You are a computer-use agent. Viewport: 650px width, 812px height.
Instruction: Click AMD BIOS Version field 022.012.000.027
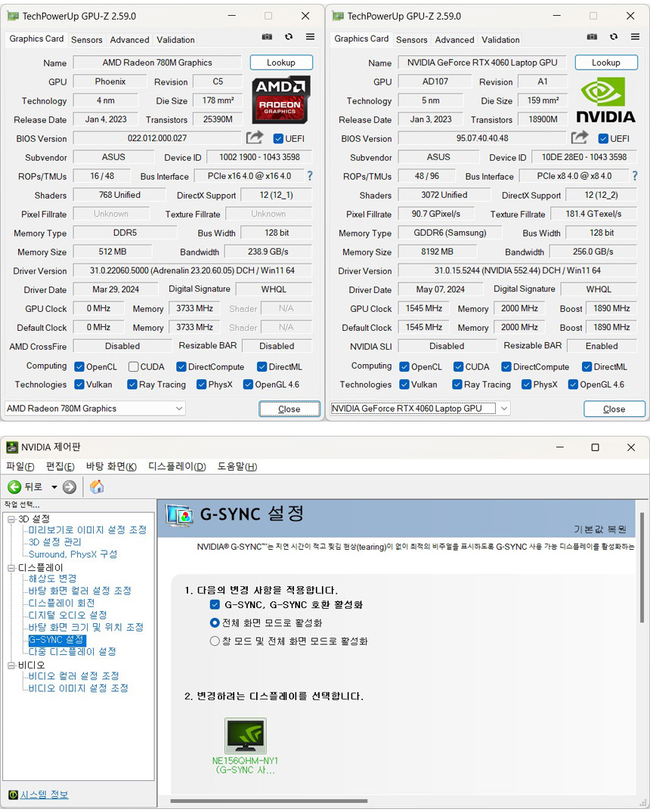(157, 138)
